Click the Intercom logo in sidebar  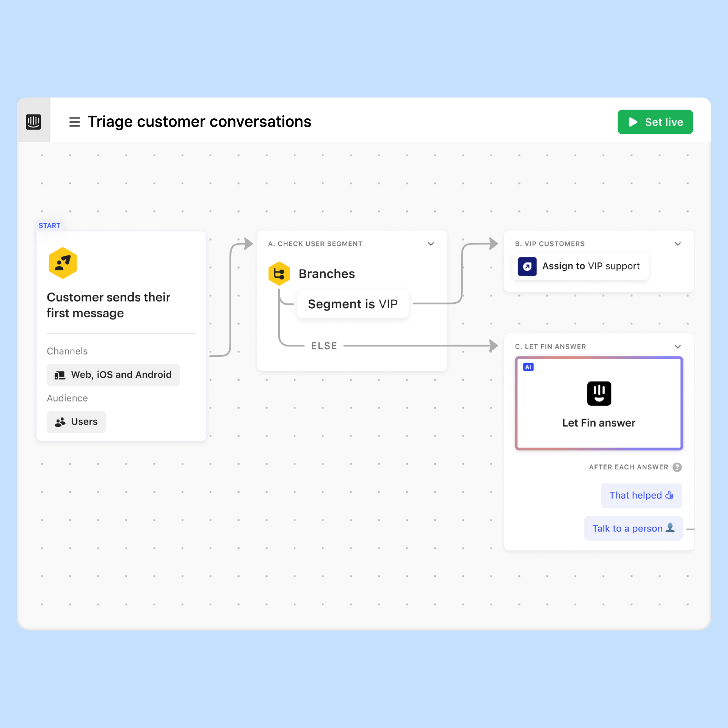[x=33, y=122]
